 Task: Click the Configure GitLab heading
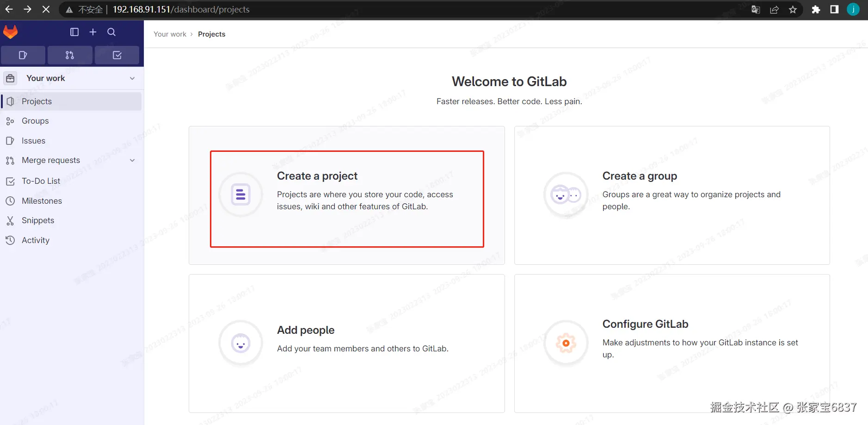645,324
